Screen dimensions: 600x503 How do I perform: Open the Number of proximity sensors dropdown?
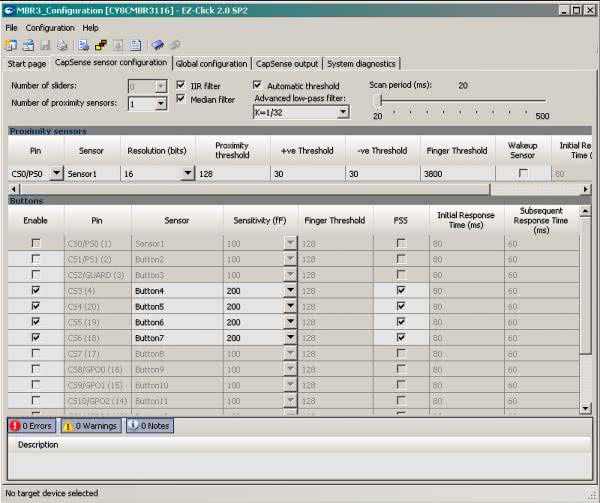(x=161, y=104)
